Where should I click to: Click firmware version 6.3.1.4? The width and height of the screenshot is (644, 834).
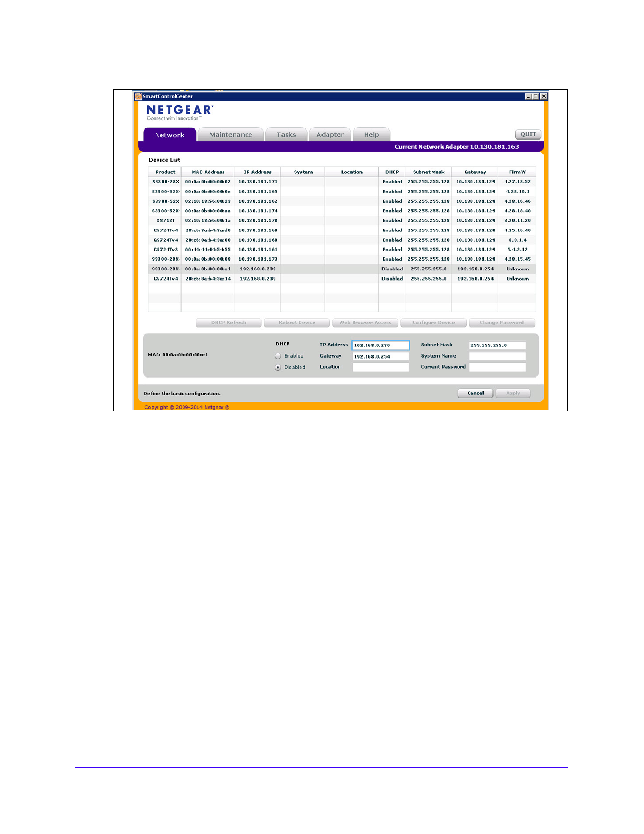[x=518, y=240]
